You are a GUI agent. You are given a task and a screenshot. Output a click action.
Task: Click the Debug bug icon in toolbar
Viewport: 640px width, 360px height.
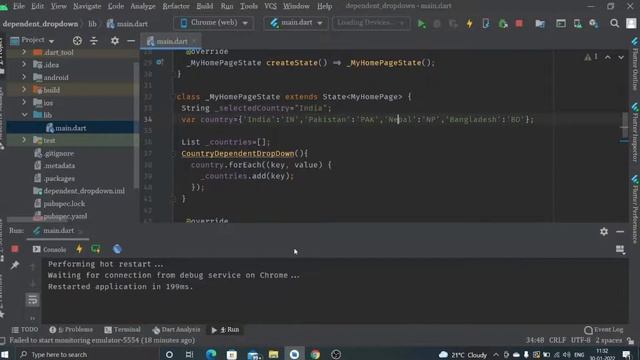click(x=503, y=24)
